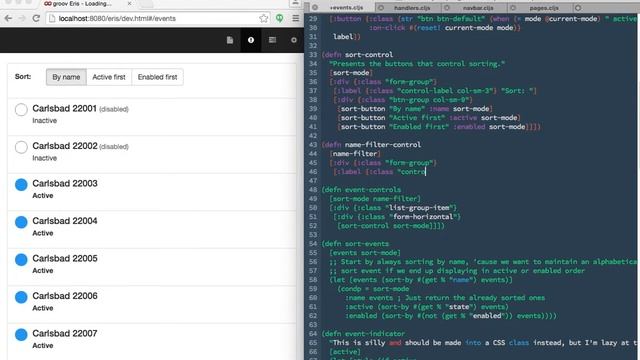This screenshot has width=640, height=360.
Task: Open a new browser tab
Action: 147,4
